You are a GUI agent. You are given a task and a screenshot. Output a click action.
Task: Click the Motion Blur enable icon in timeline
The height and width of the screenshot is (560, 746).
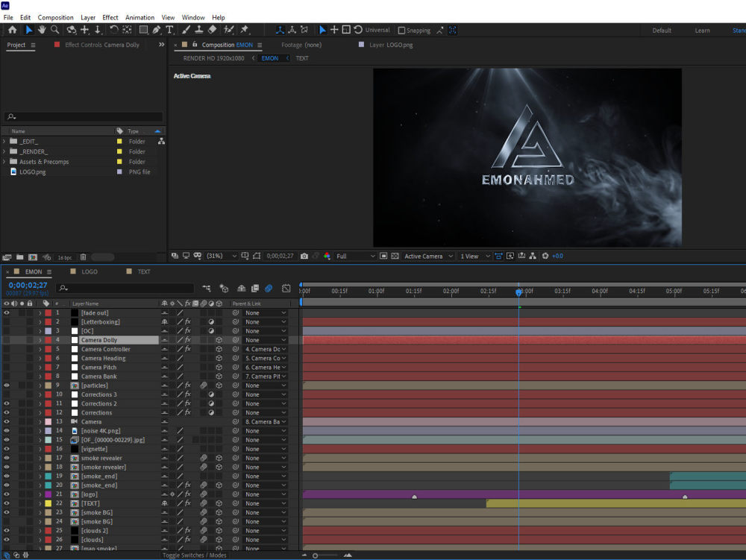(x=269, y=288)
